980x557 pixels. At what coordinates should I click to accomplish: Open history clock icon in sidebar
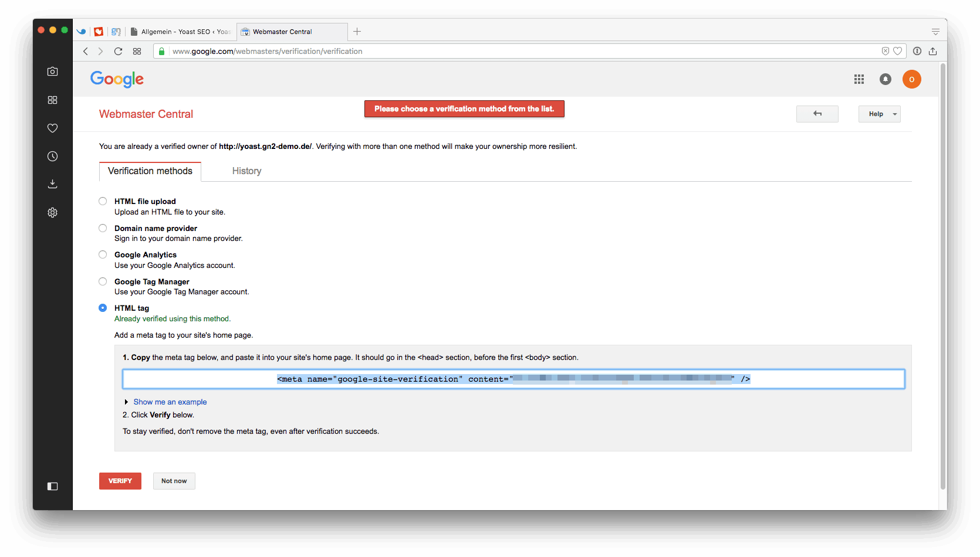coord(52,156)
